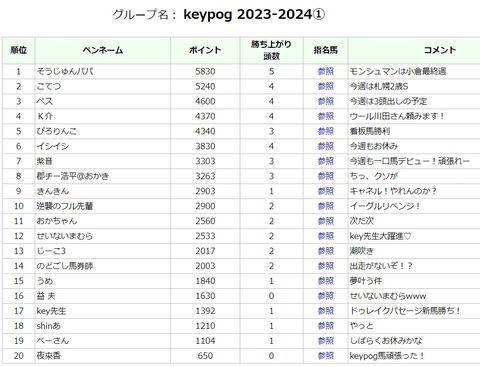This screenshot has width=480, height=367.
Task: Click comment キャネル!やれんのか?
Action: point(393,191)
